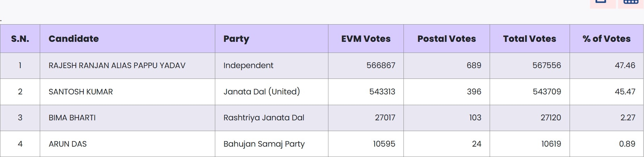The image size is (644, 157).
Task: Click the vote percentage value 2.27
Action: [x=627, y=118]
